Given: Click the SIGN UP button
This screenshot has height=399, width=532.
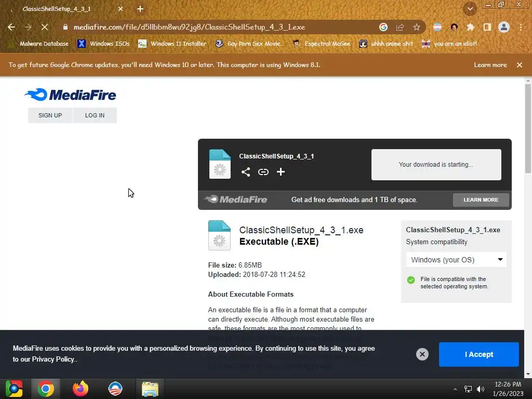Looking at the screenshot, I should 50,115.
